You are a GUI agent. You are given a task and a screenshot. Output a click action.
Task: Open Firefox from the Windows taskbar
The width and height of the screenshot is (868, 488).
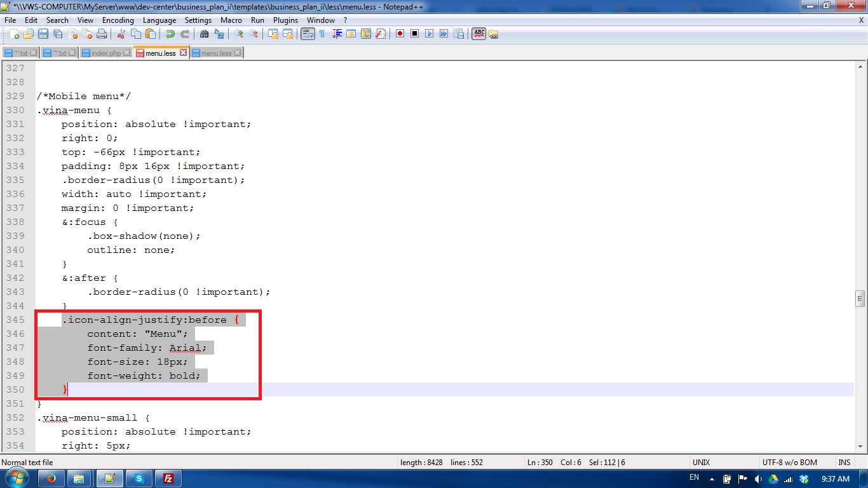(51, 478)
